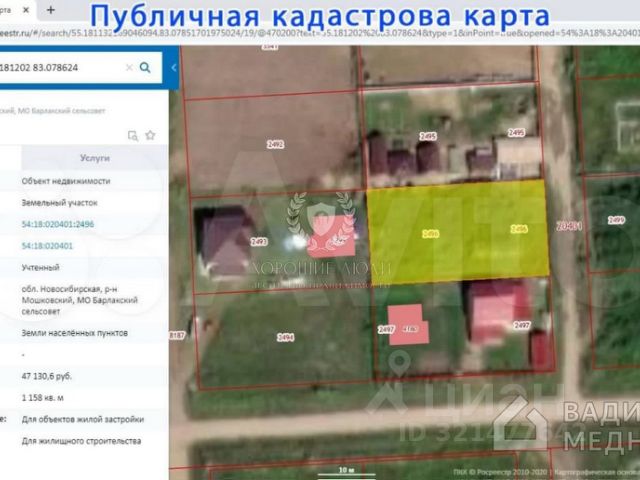Click the 'Земли населённых пунктов' text
640x480 pixels.
tap(75, 333)
